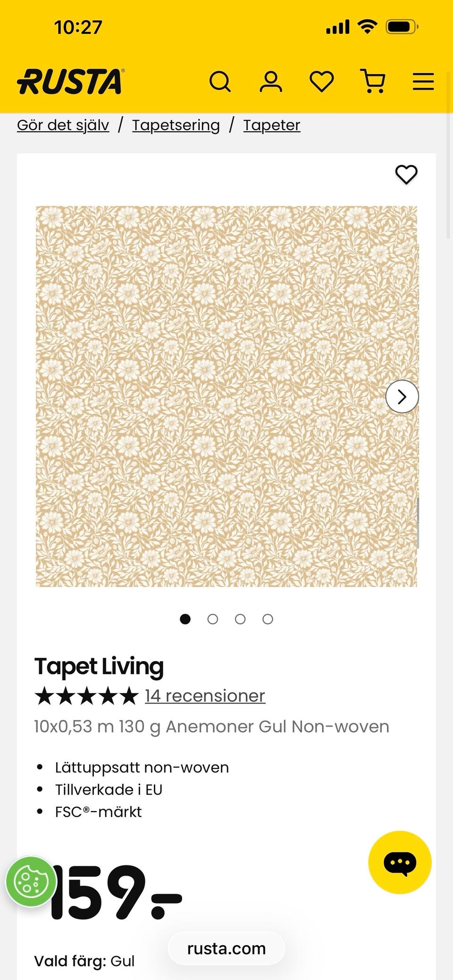The image size is (453, 980).
Task: Add wallpaper to favorites with heart
Action: 406,175
